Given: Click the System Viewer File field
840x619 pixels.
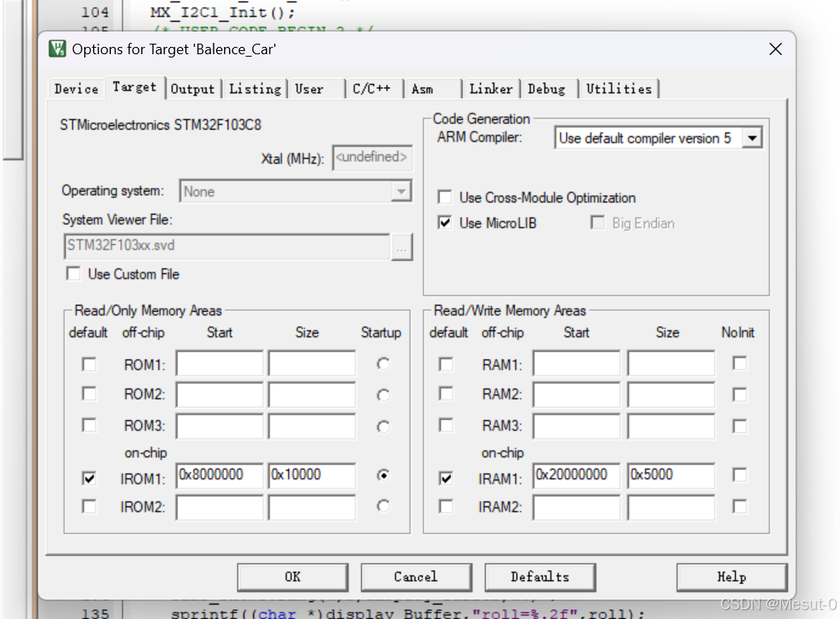Looking at the screenshot, I should (227, 246).
